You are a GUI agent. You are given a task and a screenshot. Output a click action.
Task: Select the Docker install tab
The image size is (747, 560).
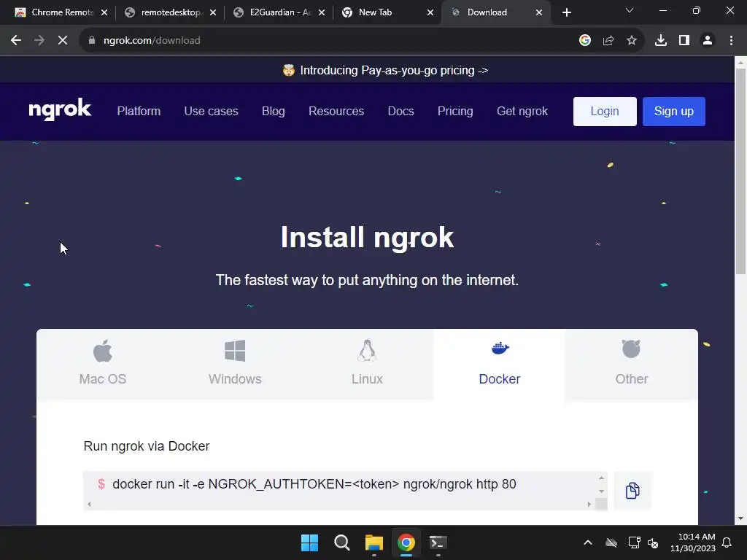499,365
